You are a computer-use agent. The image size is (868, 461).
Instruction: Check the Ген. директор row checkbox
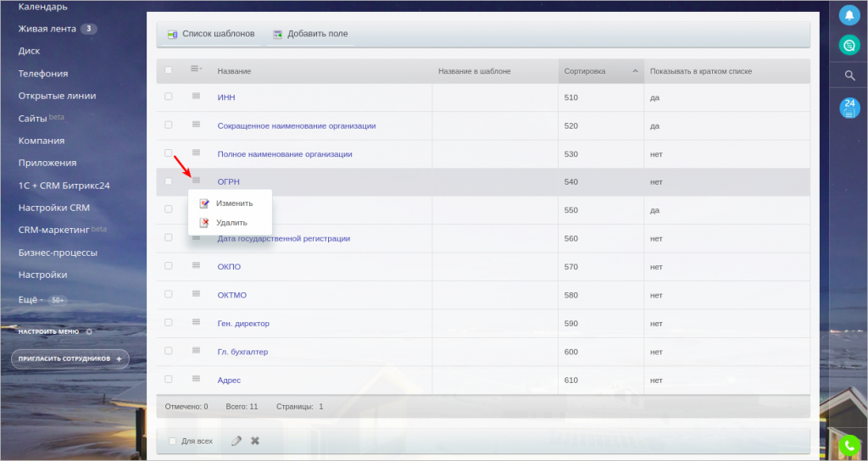point(169,322)
